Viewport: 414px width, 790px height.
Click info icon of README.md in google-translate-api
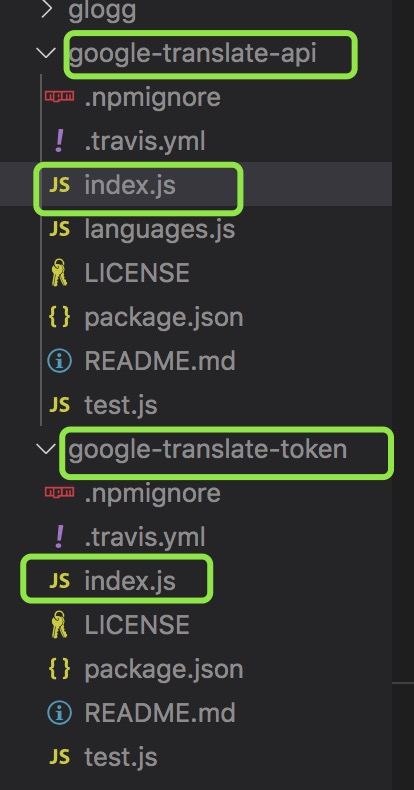pyautogui.click(x=59, y=361)
